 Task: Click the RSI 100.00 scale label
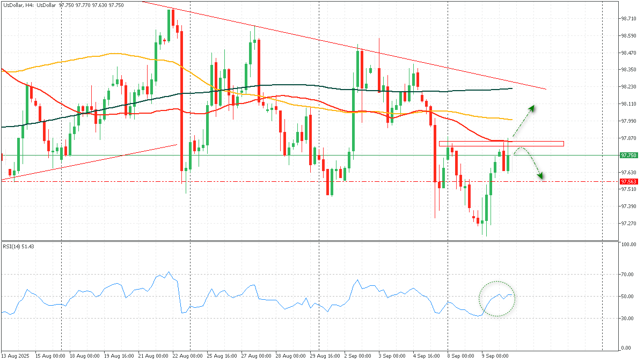(628, 245)
